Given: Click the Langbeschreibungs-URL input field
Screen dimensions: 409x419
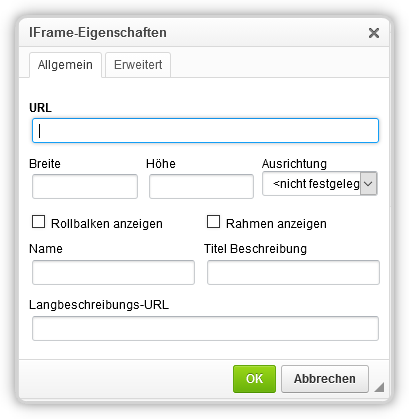Looking at the screenshot, I should [205, 328].
